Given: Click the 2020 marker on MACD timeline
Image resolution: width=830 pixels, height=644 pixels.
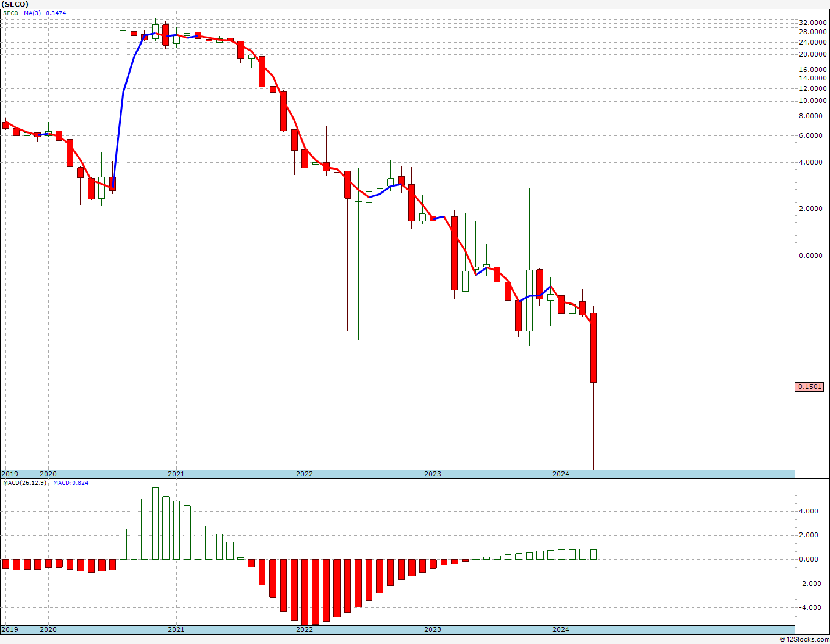Looking at the screenshot, I should click(48, 629).
